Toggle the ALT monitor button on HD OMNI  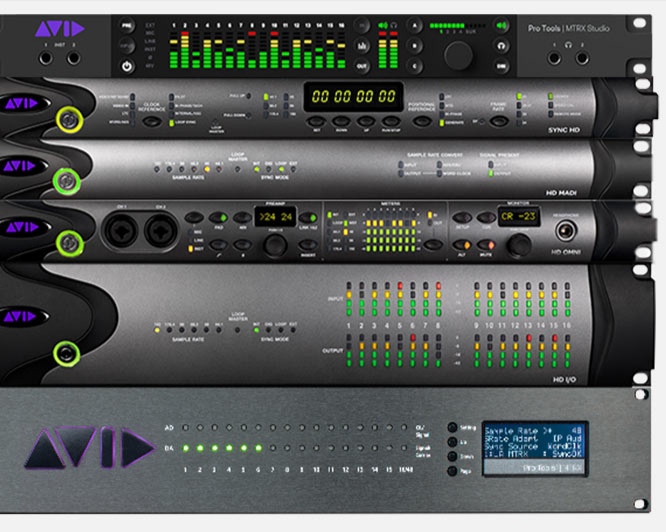(x=462, y=245)
